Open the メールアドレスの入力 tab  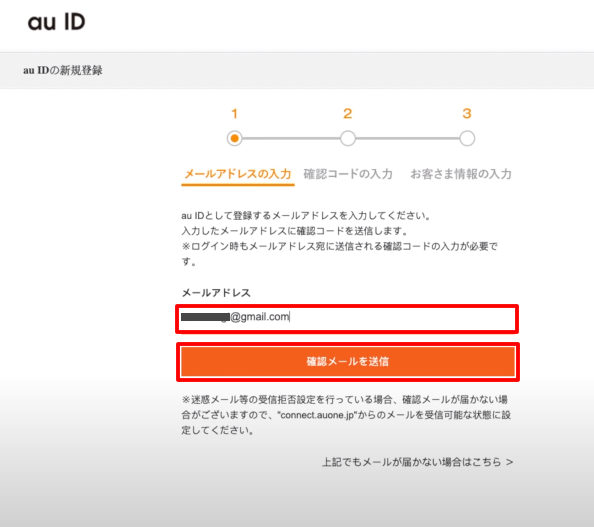tap(238, 174)
